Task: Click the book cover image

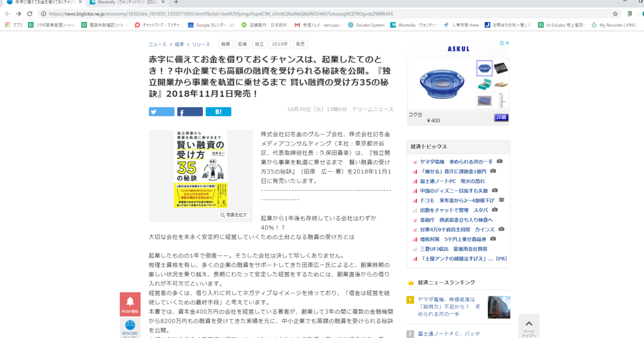Action: click(201, 168)
